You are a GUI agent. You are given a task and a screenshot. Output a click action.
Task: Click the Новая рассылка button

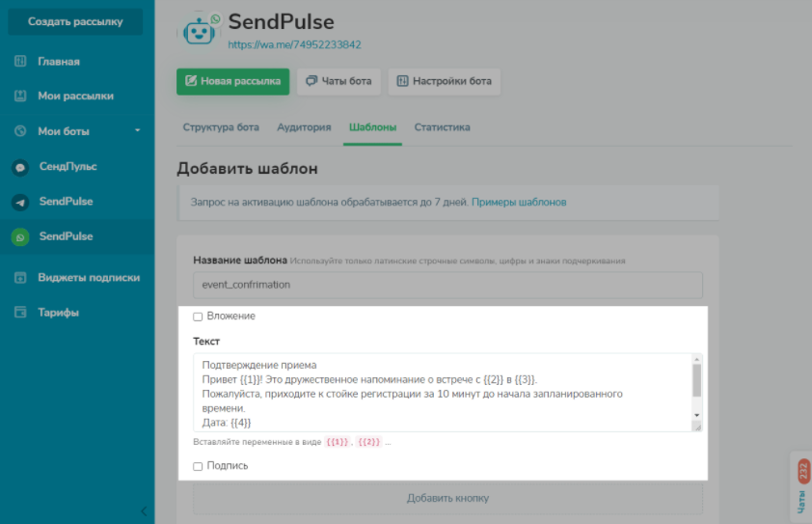tap(232, 81)
